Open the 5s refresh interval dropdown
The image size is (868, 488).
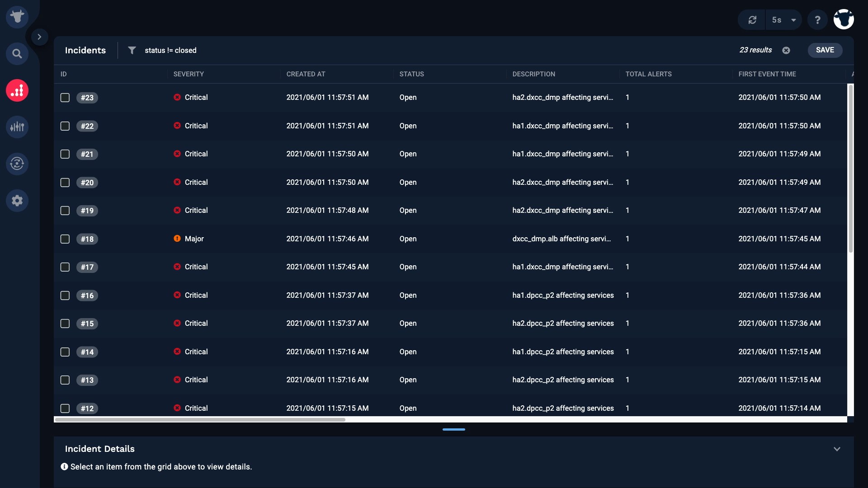(x=784, y=20)
